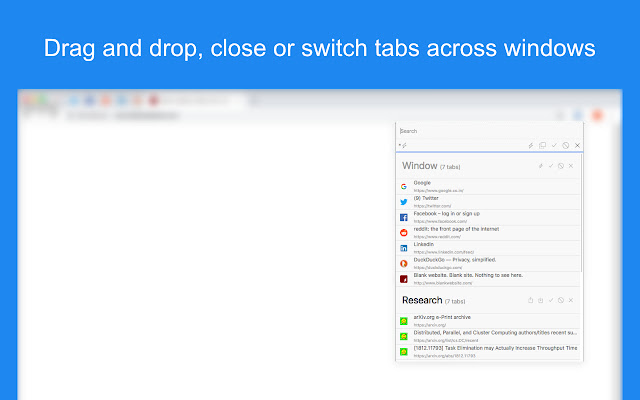
Task: Switch to the (9) Twitter tab entry
Action: point(488,202)
